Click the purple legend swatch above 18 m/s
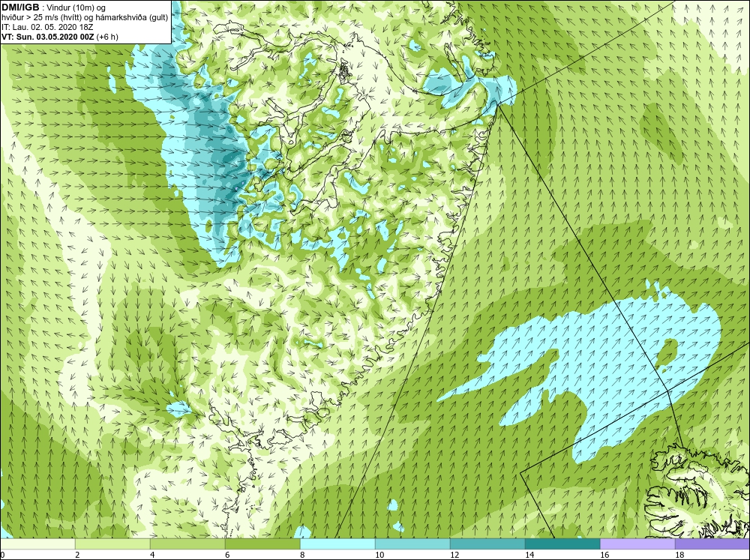The height and width of the screenshot is (560, 750). pos(712,544)
